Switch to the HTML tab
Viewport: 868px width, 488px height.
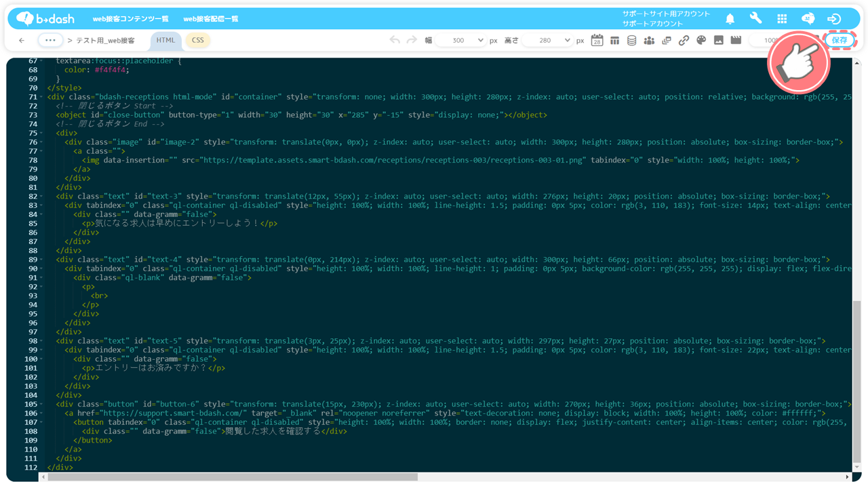pos(165,41)
